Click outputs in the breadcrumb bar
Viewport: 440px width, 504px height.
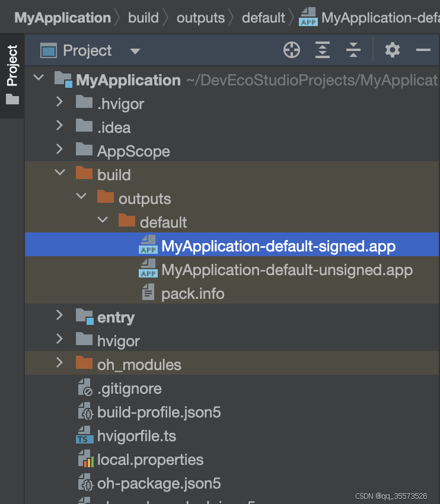(x=200, y=18)
